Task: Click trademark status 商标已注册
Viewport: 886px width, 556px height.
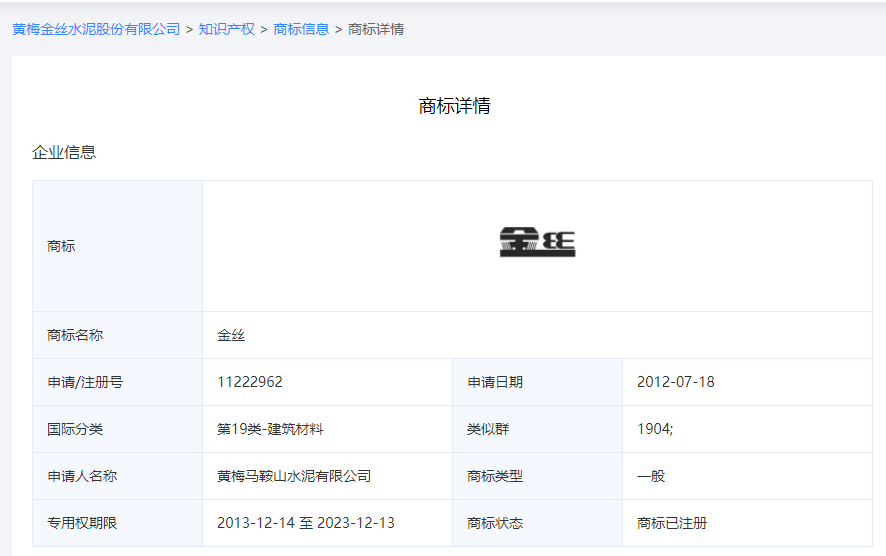Action: click(x=672, y=523)
